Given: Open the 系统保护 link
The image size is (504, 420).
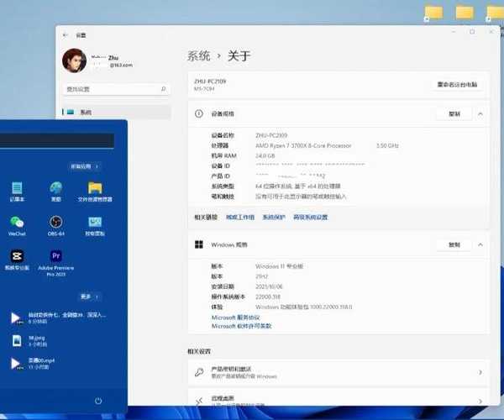Looking at the screenshot, I should (x=274, y=218).
